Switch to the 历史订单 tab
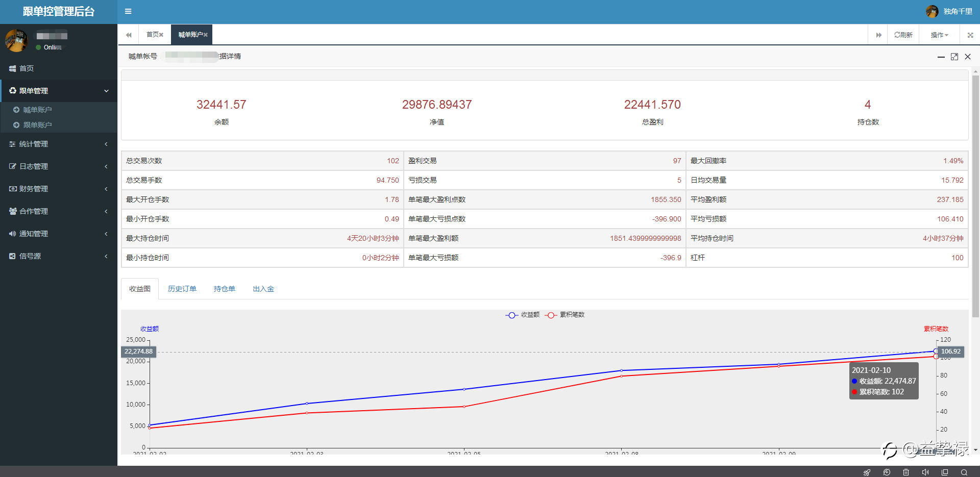Image resolution: width=980 pixels, height=477 pixels. pos(182,289)
